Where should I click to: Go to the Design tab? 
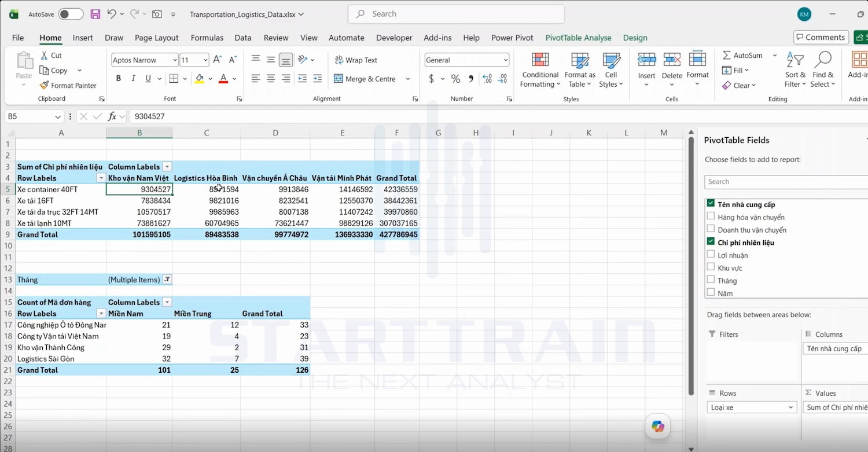pos(635,38)
